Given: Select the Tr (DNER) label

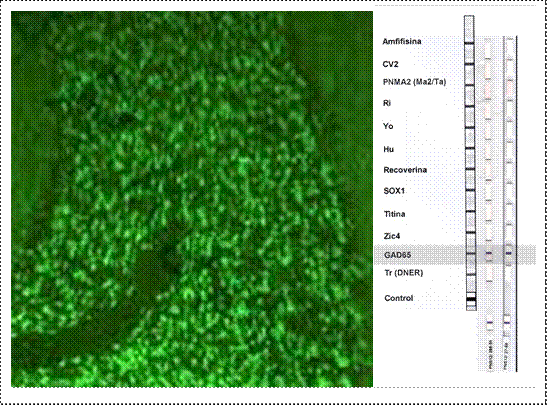Looking at the screenshot, I should (x=404, y=273).
